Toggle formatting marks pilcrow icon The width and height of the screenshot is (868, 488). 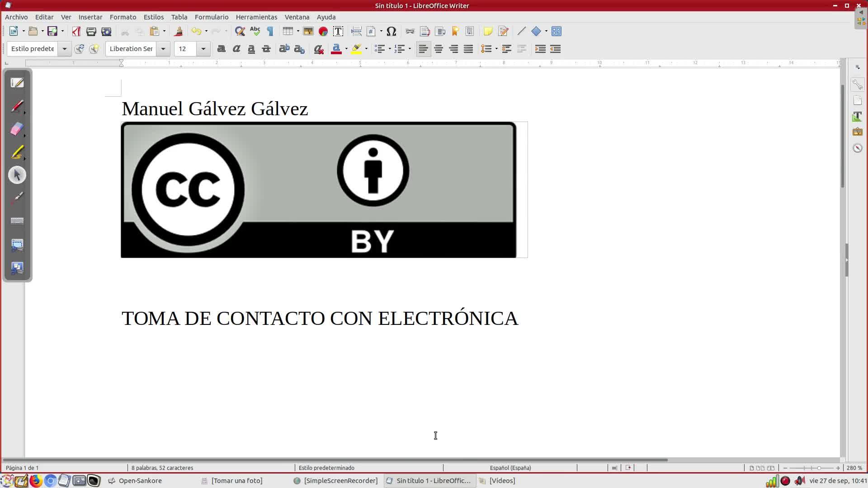pos(270,31)
